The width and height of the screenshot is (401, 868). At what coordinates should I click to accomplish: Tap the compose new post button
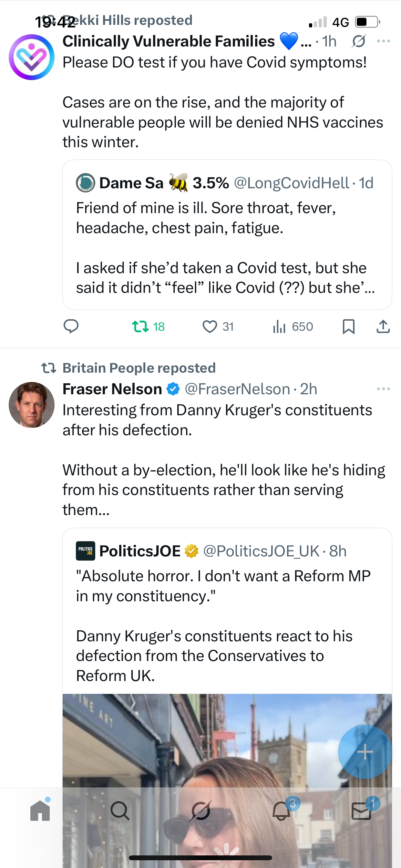pyautogui.click(x=365, y=752)
